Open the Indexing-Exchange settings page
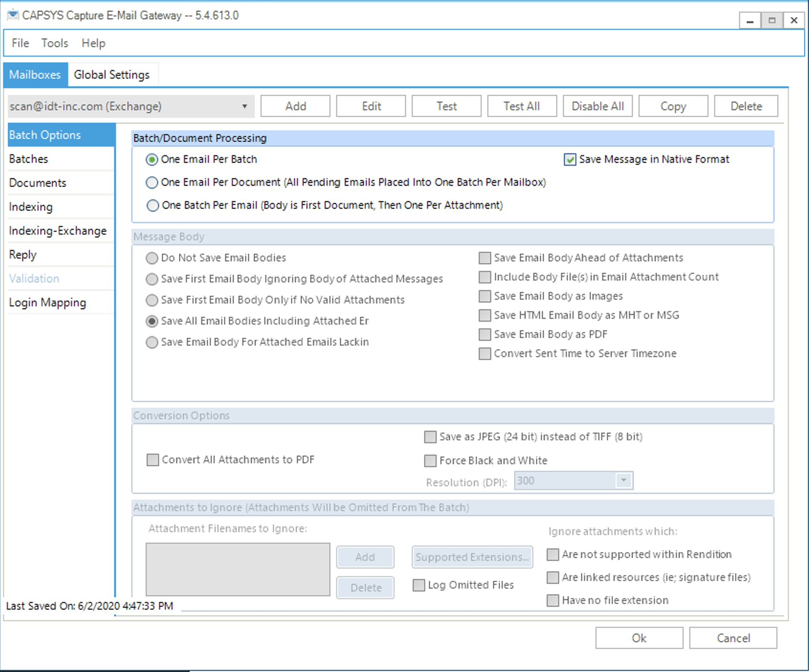809x672 pixels. pyautogui.click(x=57, y=231)
